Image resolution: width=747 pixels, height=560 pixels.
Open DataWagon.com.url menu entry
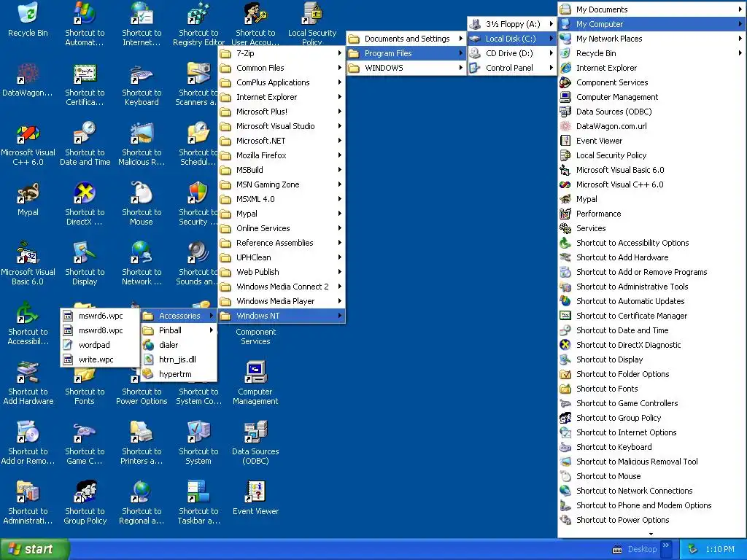[651, 126]
